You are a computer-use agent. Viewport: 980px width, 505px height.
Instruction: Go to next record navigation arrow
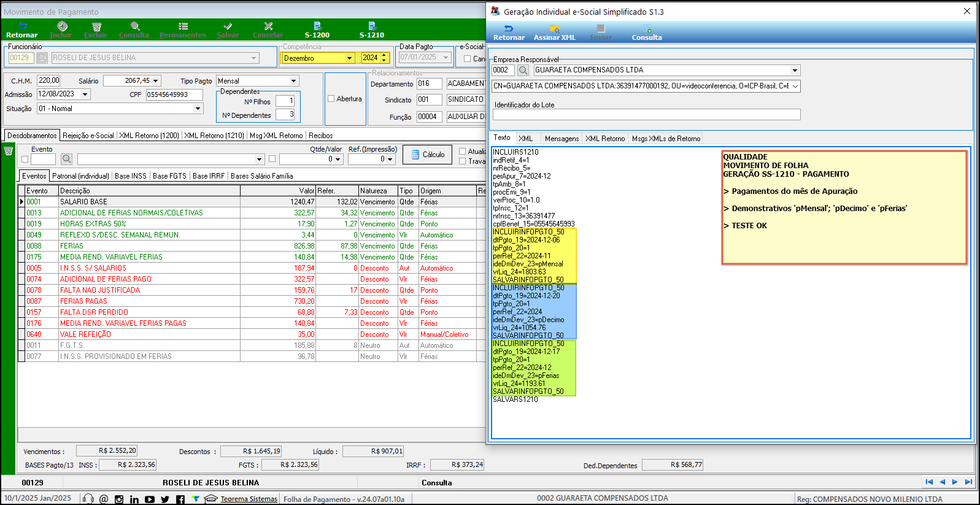(955, 482)
